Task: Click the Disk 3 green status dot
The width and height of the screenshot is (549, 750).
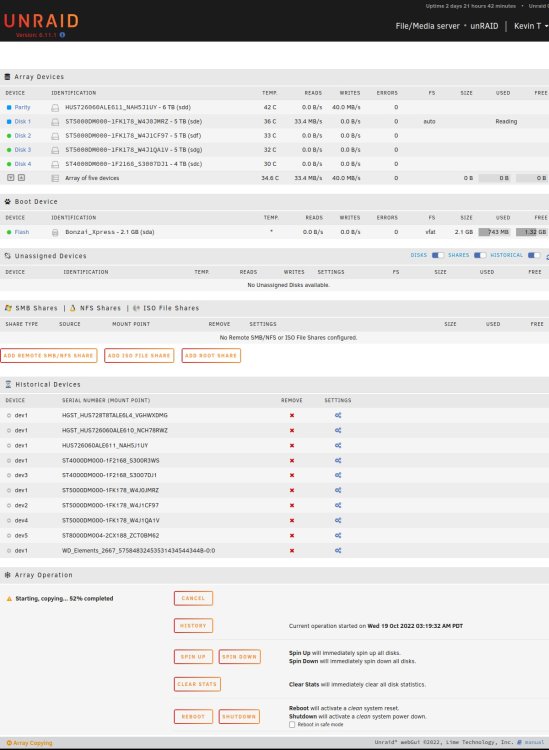Action: point(9,150)
